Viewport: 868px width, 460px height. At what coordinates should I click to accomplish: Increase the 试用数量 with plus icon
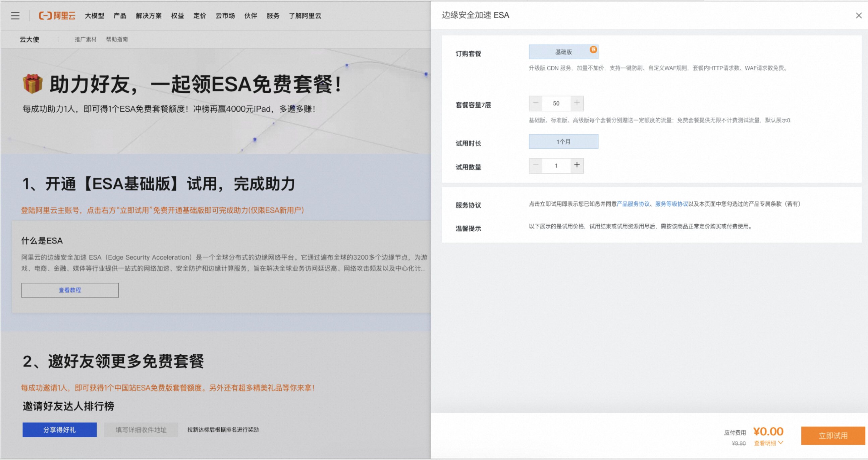pyautogui.click(x=577, y=165)
